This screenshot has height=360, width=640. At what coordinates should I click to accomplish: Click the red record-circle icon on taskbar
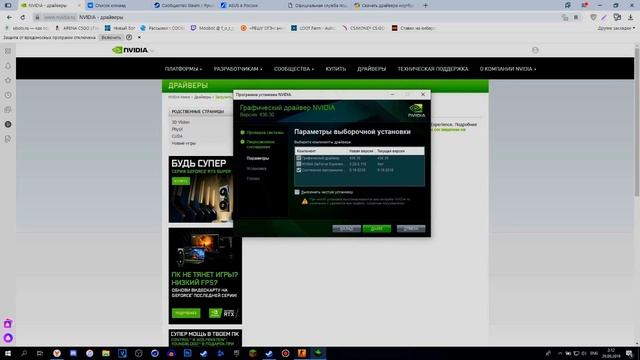click(x=285, y=353)
